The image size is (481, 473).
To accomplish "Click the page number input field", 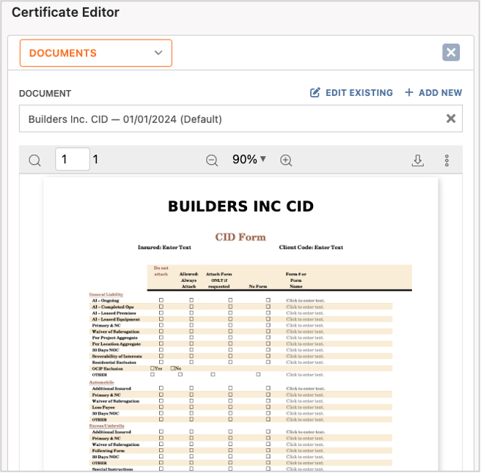I will click(x=72, y=159).
